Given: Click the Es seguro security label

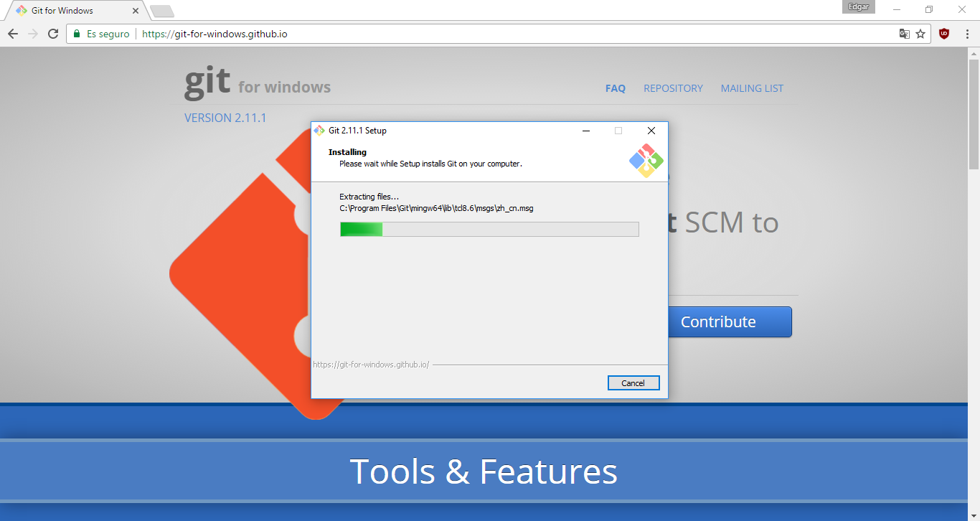Looking at the screenshot, I should pos(108,34).
